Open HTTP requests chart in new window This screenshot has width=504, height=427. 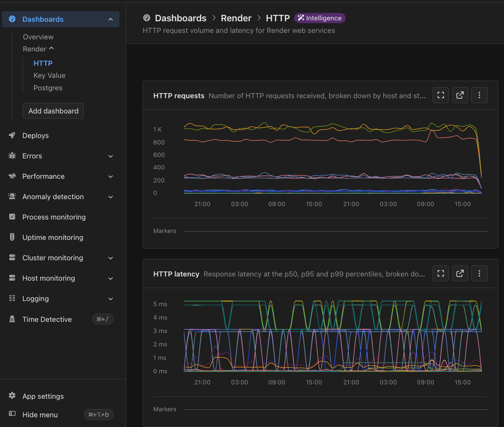[460, 95]
